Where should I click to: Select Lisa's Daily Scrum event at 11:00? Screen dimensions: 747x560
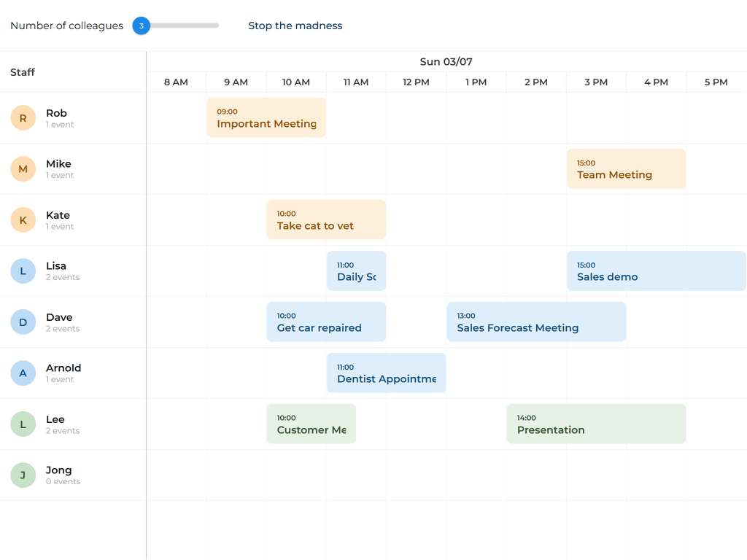(x=356, y=271)
